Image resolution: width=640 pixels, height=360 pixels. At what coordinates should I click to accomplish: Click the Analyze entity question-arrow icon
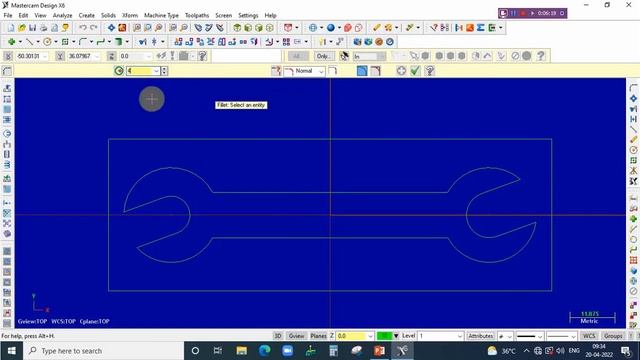click(x=433, y=28)
